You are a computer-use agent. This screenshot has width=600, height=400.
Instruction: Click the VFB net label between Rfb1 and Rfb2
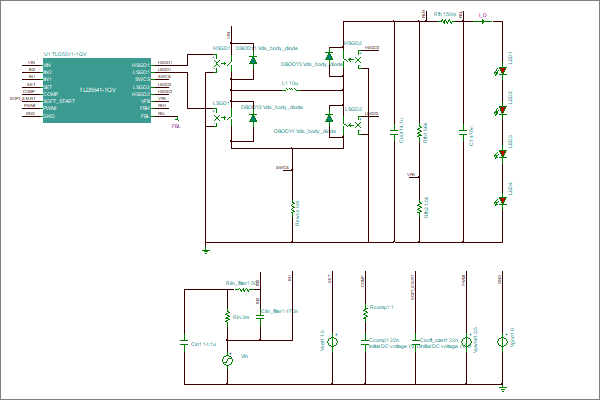411,175
